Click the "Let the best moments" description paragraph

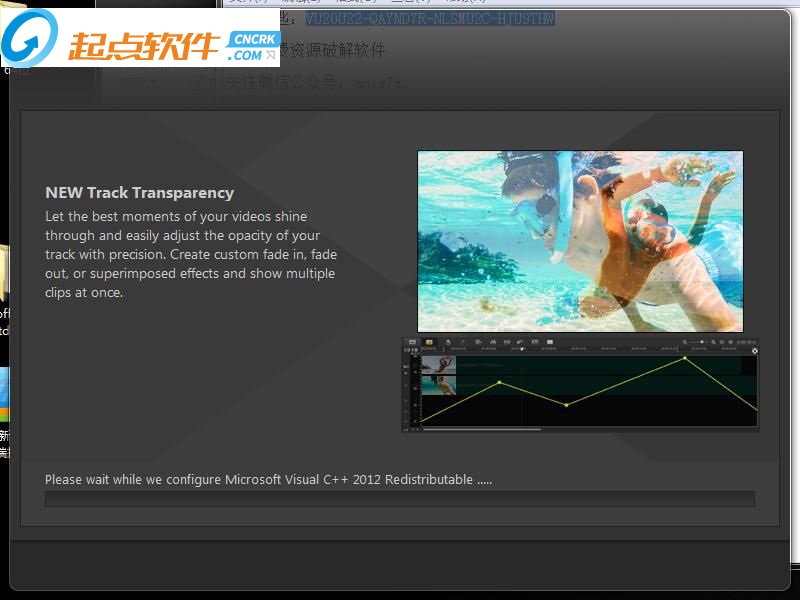(x=191, y=254)
